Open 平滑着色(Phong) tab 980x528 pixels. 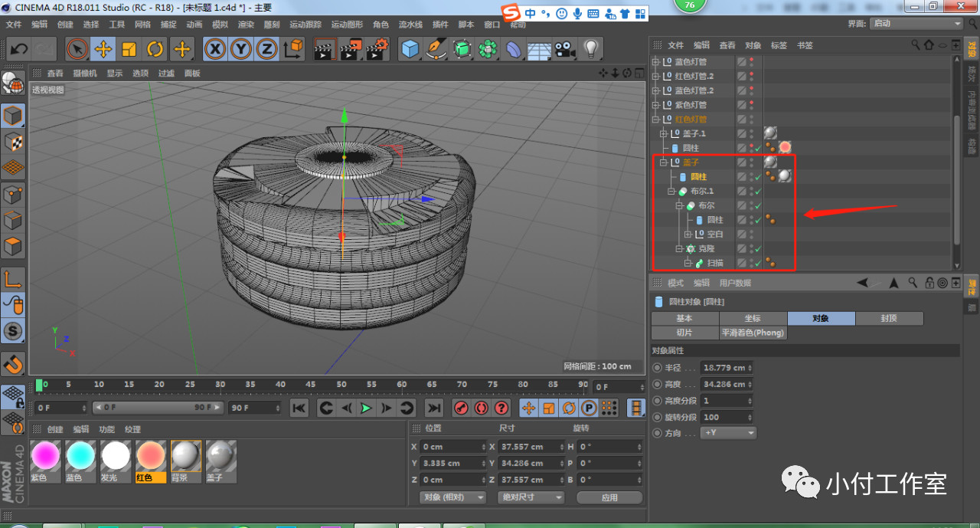point(753,333)
